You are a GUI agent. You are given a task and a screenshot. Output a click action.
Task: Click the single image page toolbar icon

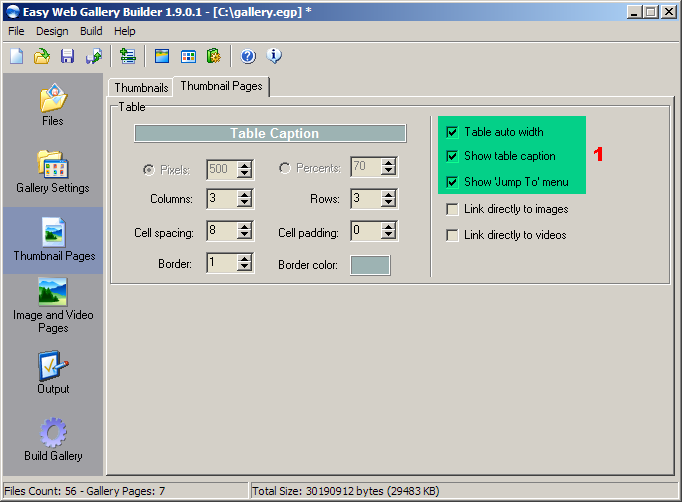(162, 56)
